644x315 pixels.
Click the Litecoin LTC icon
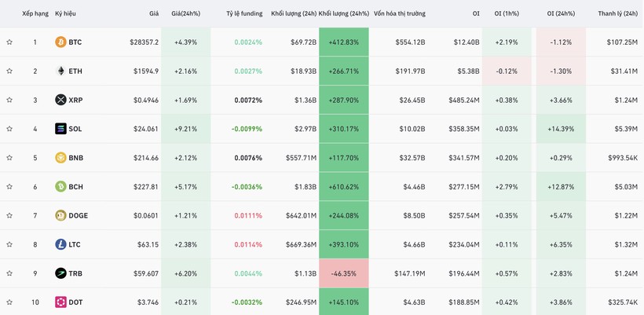point(60,244)
